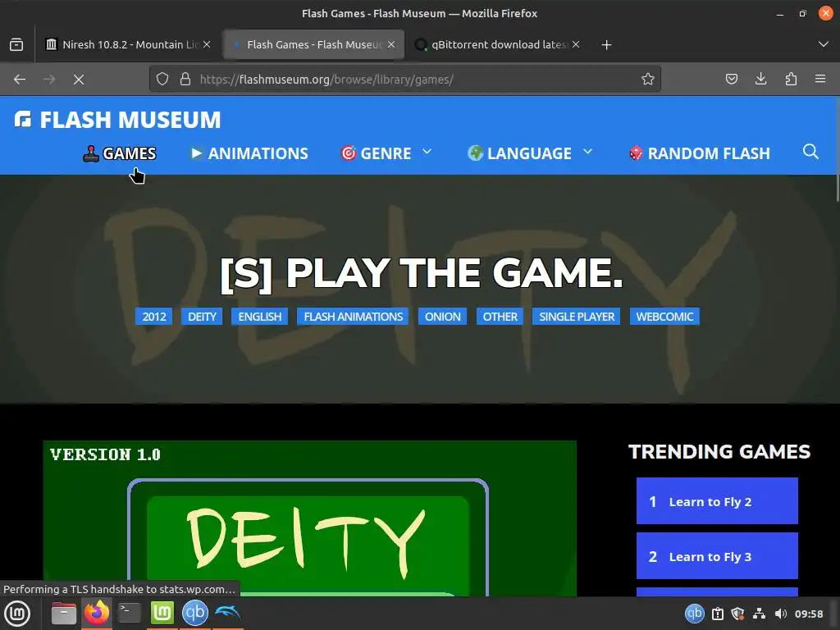Close the Niresh 10.8.2 tab
This screenshot has width=840, height=630.
[x=207, y=44]
